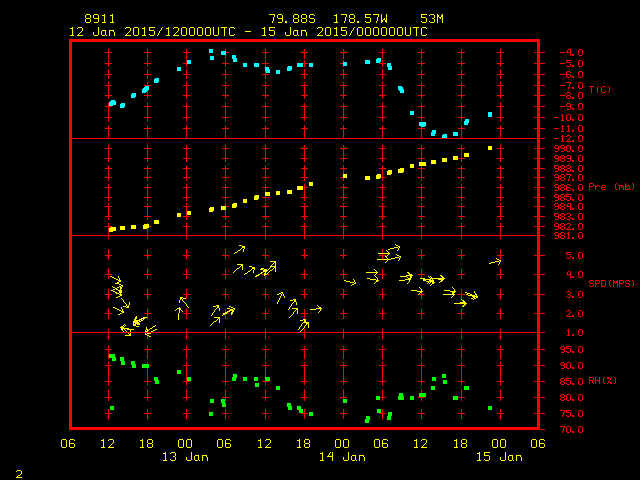This screenshot has width=640, height=480.
Task: Click the -6.0 temperature tick value
Action: click(571, 75)
